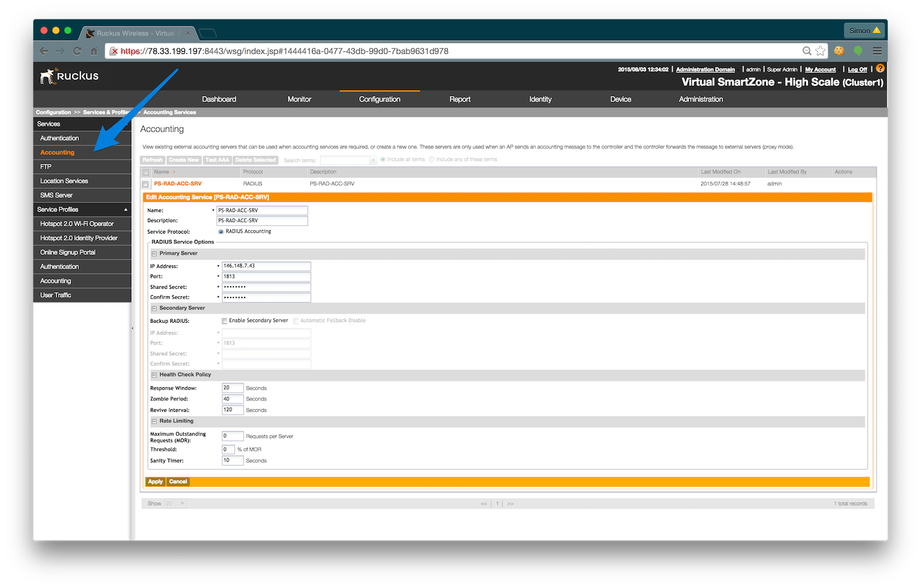This screenshot has height=588, width=921.
Task: Switch to the Administration tab
Action: 701,99
